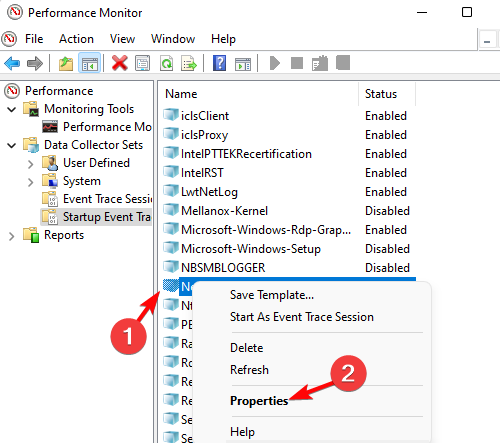Select System in Data Collector Sets
The height and width of the screenshot is (443, 500).
click(82, 181)
